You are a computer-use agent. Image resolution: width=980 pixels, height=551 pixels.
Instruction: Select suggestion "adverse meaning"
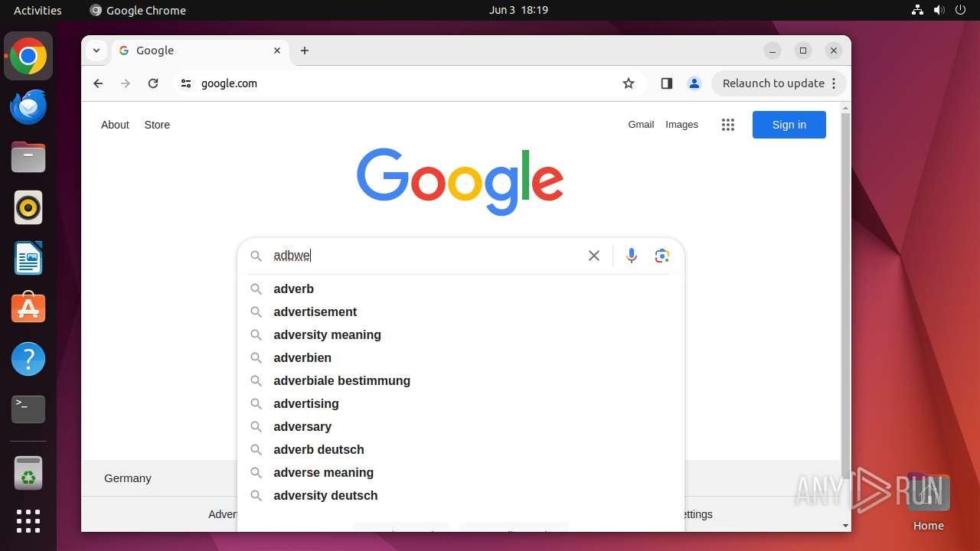click(461, 472)
